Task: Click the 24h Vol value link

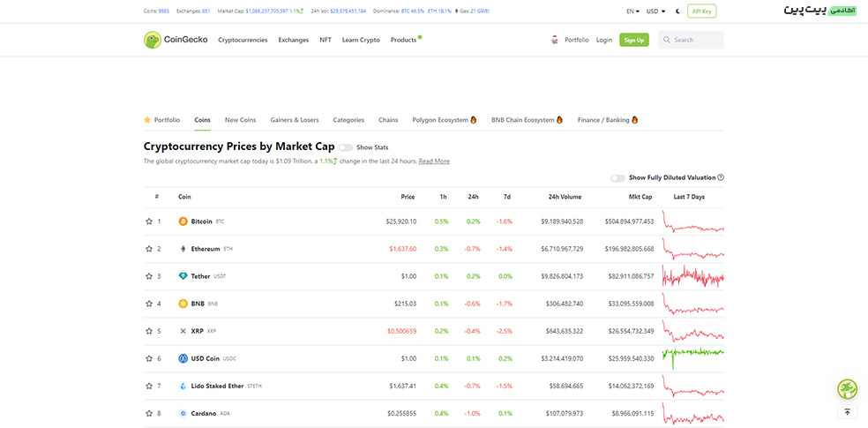Action: coord(348,11)
